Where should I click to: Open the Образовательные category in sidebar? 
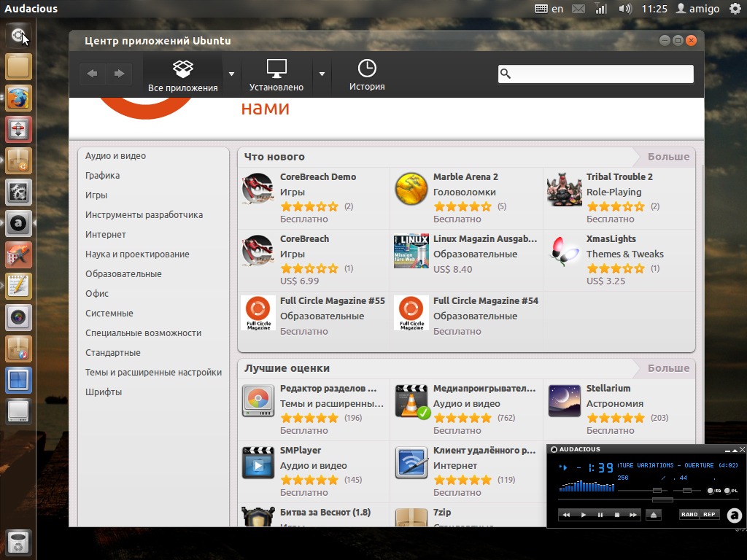coord(123,274)
